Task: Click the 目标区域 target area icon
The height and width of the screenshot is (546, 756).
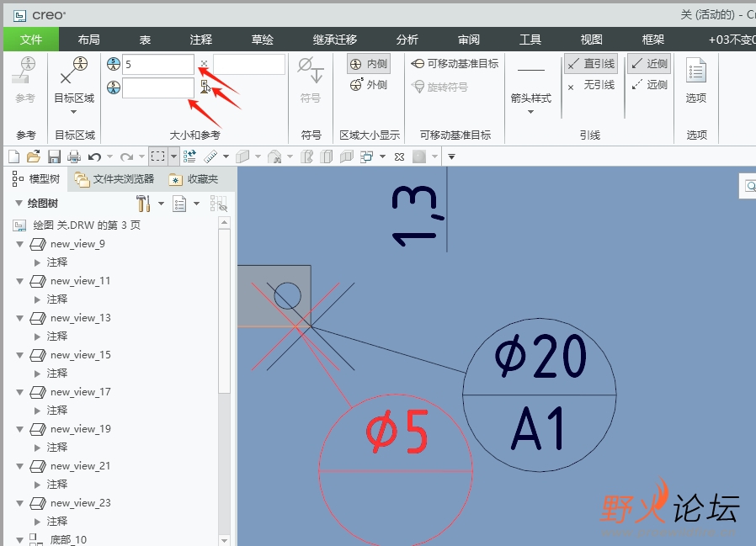Action: click(x=74, y=71)
